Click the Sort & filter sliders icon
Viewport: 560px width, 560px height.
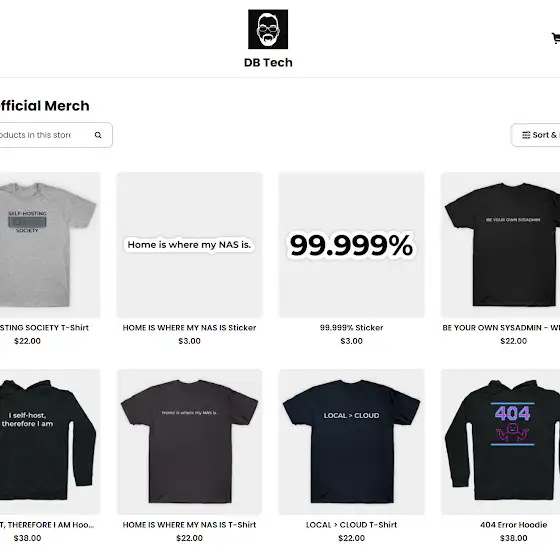tap(526, 135)
